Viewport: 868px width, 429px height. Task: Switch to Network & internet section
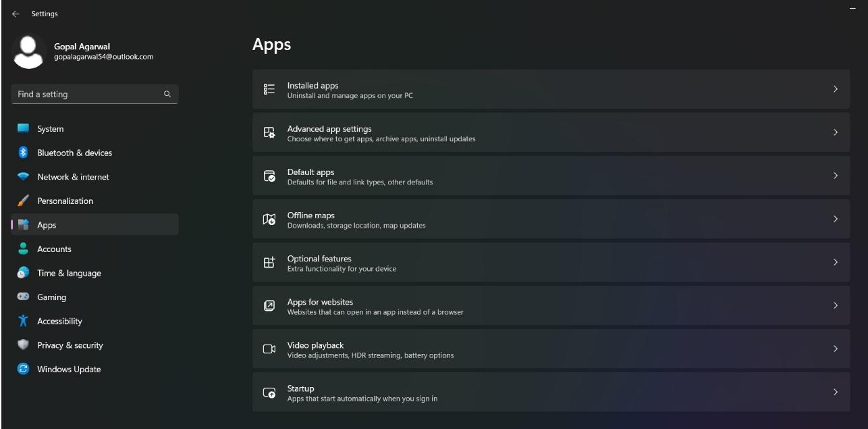[x=73, y=177]
